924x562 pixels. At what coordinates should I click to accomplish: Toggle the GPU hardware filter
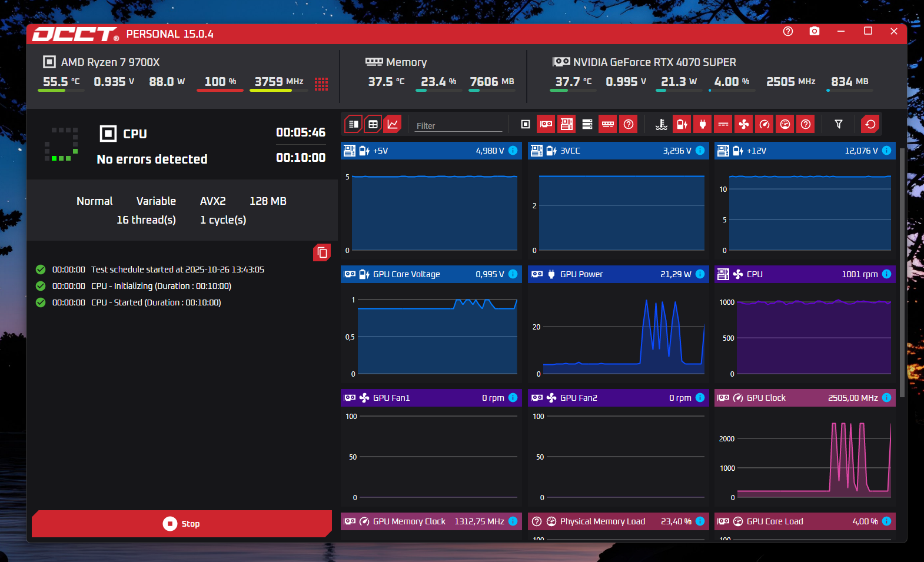coord(546,124)
